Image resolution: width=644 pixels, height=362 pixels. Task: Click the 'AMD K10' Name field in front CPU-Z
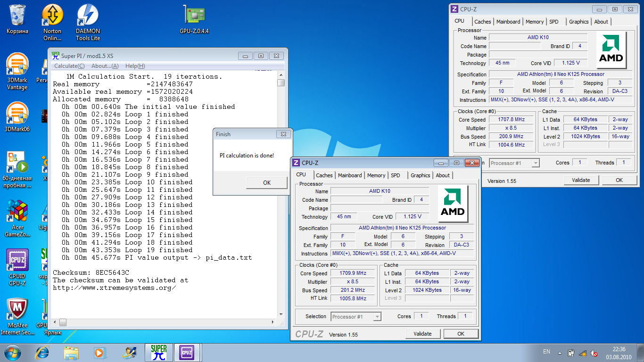point(380,191)
